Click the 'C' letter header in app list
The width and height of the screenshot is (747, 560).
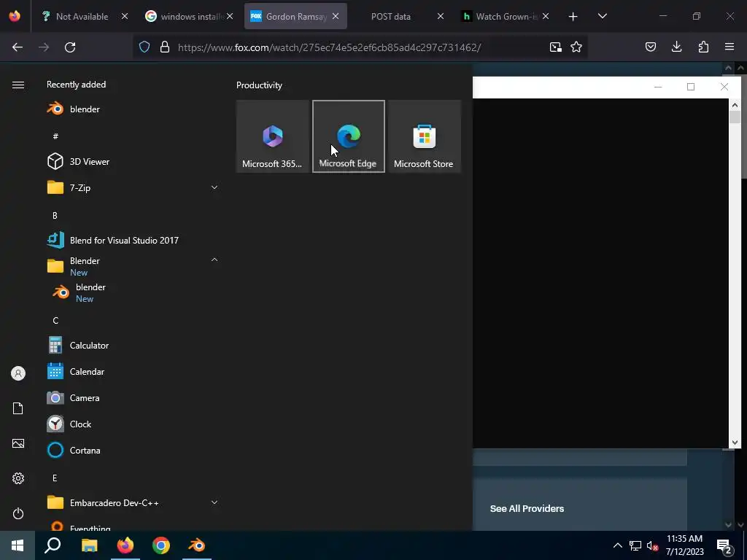(55, 321)
